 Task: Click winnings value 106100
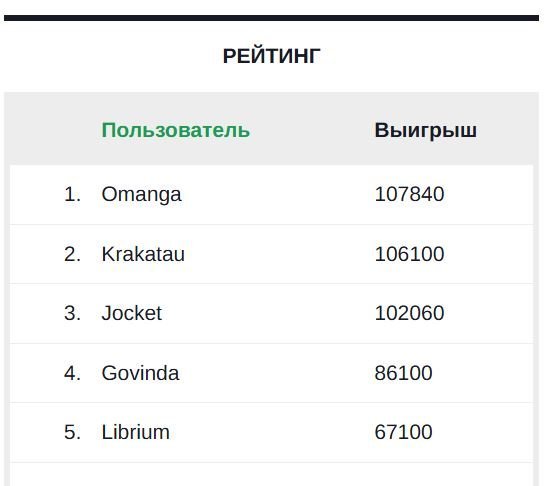(409, 254)
